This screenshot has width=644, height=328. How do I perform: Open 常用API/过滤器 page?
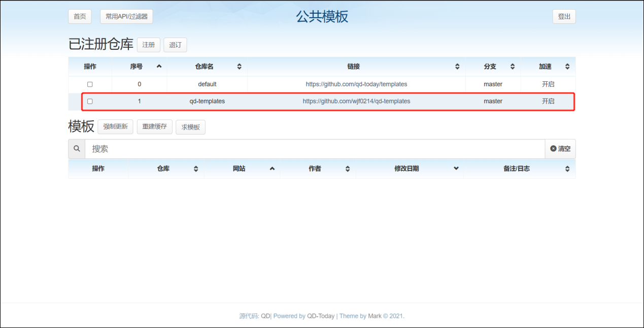click(x=126, y=16)
